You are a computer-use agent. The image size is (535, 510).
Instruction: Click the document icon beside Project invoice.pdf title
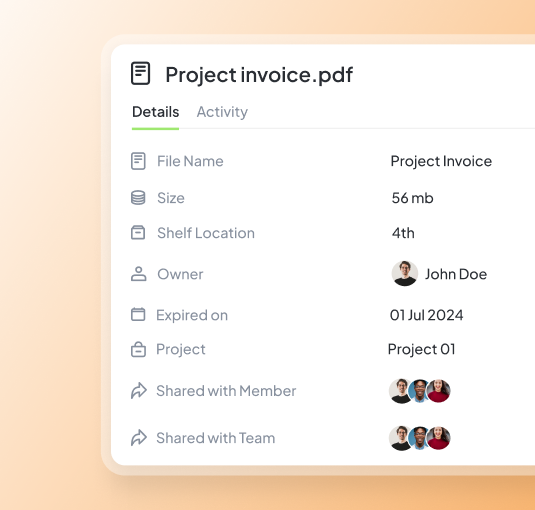(x=140, y=73)
